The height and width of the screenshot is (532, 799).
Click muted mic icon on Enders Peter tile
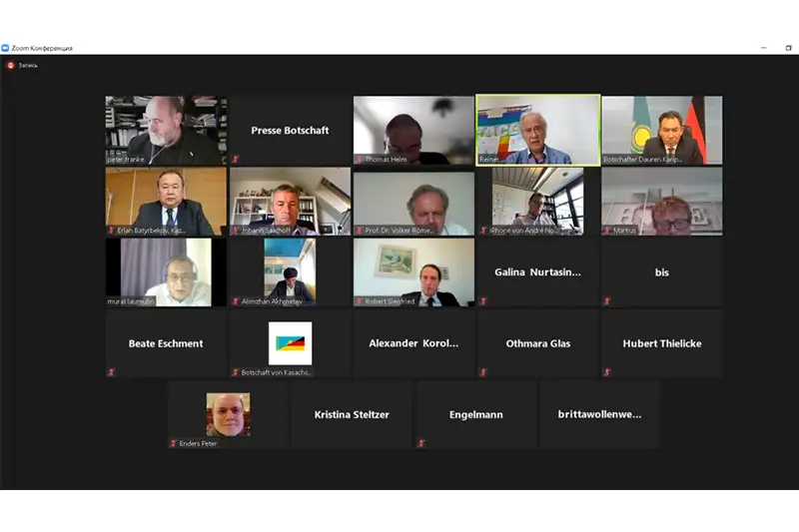pos(173,443)
